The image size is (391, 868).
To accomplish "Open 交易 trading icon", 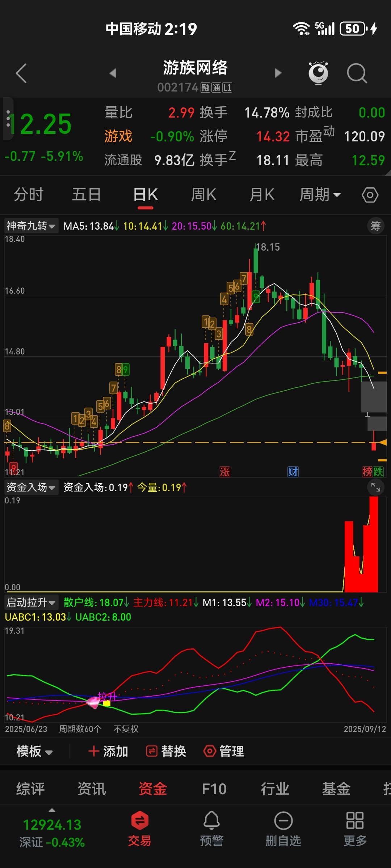I will (140, 829).
